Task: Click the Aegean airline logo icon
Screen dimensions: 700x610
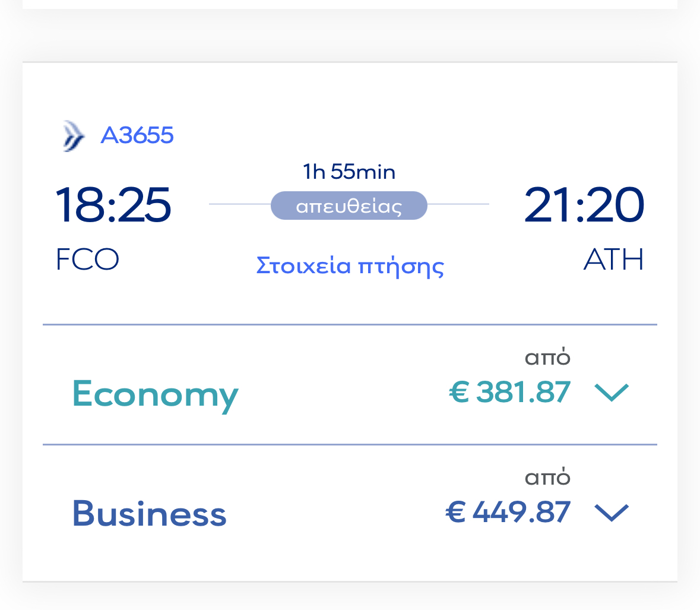Action: click(x=74, y=136)
